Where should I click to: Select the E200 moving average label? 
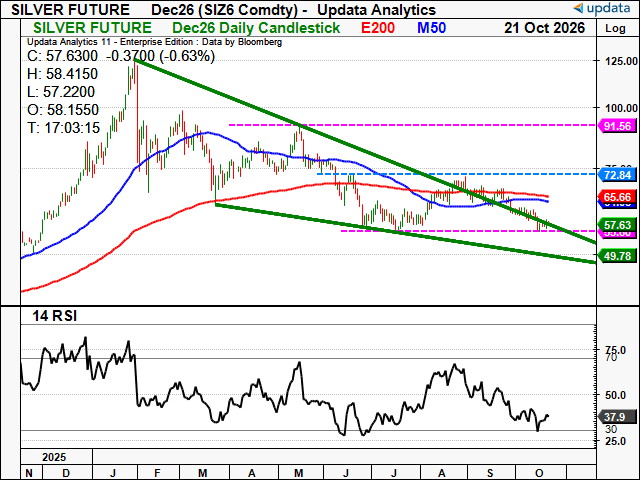pos(378,28)
